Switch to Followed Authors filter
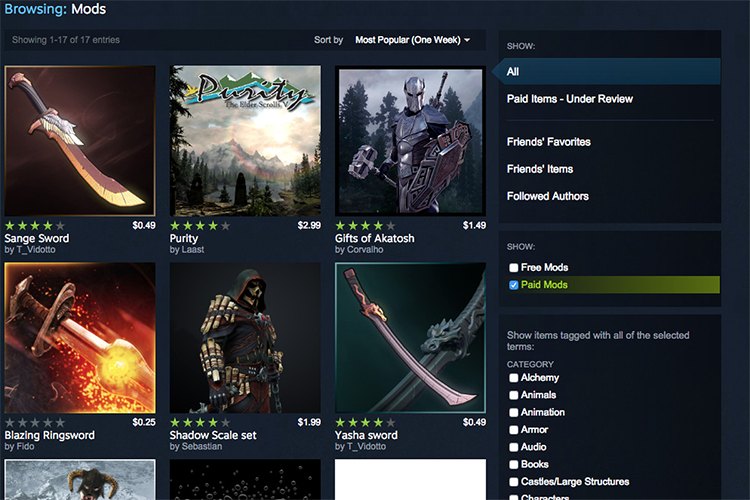 (547, 196)
